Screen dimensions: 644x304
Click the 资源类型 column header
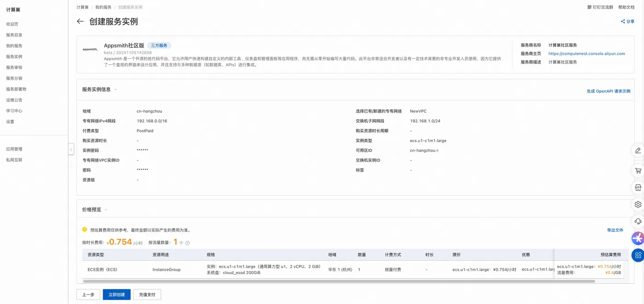coord(96,255)
